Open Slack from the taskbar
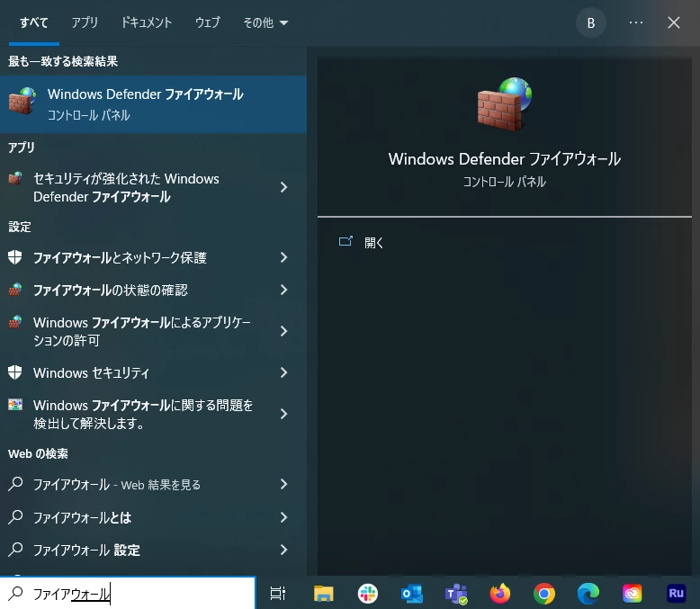Screen dimensions: 700x609 coord(368,594)
